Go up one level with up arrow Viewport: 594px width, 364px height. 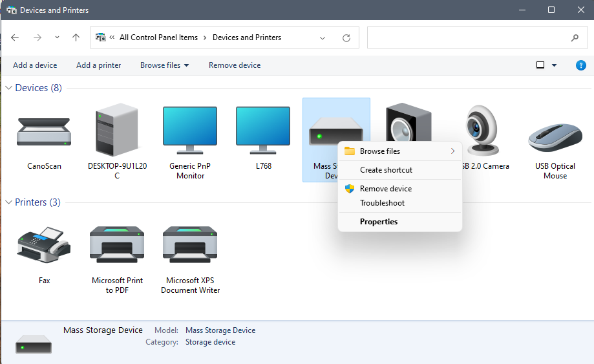[x=76, y=37]
